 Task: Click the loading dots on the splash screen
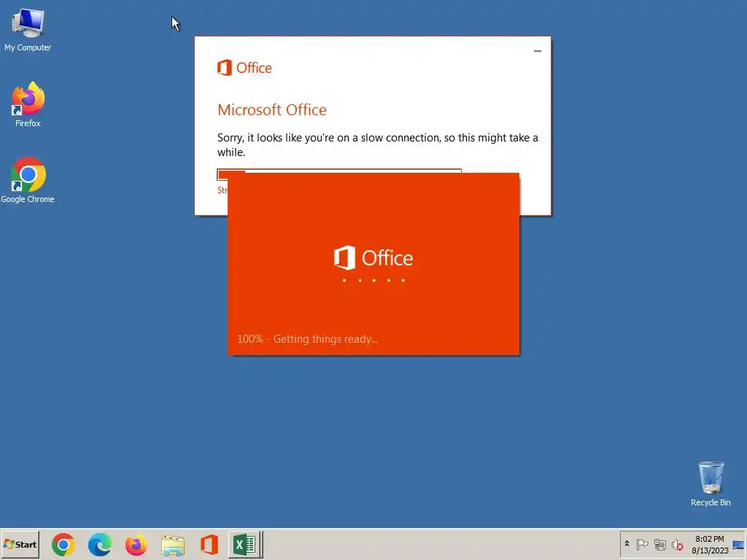tap(373, 281)
